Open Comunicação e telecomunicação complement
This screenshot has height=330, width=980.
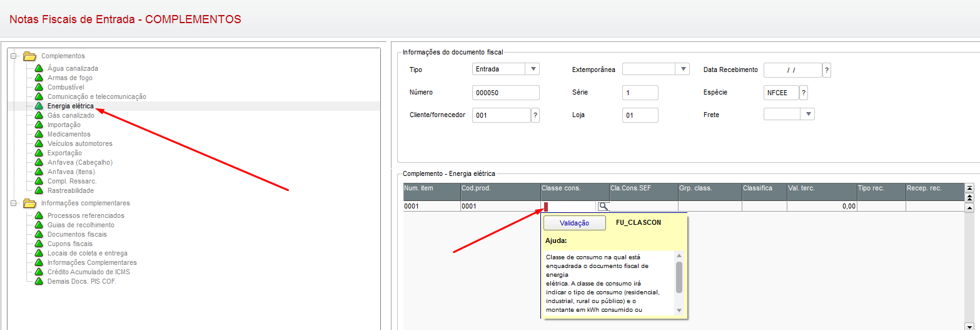coord(97,96)
